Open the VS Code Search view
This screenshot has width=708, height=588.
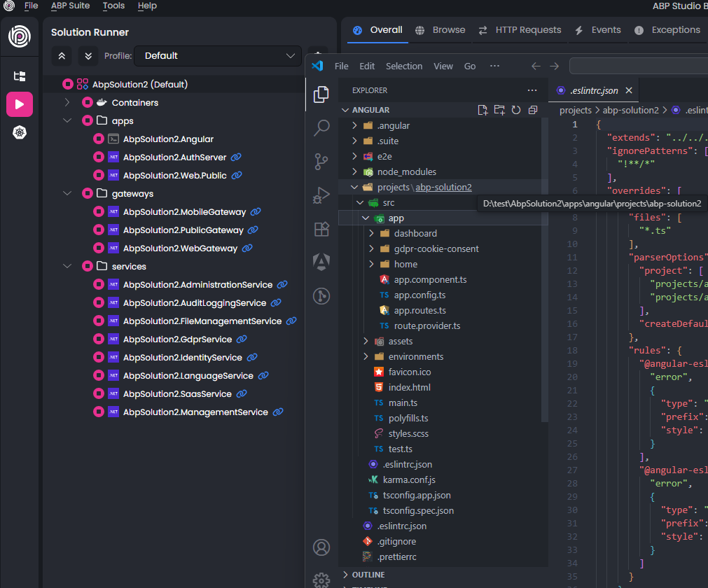[x=321, y=127]
